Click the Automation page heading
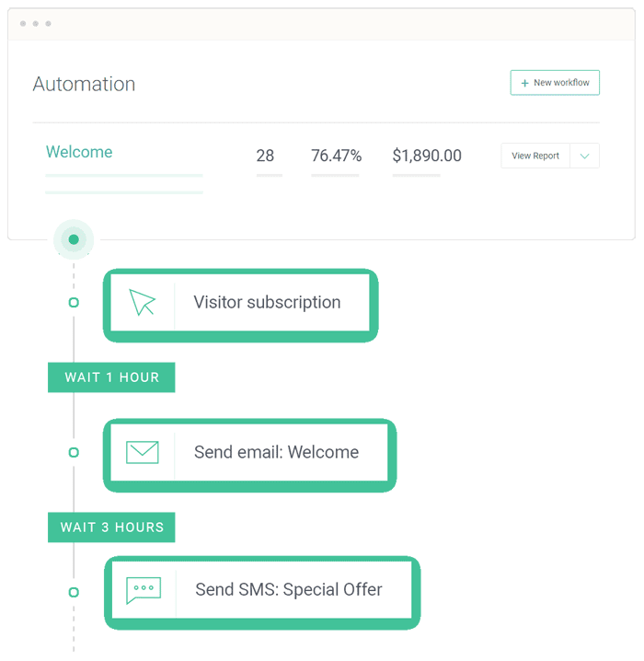Screen dimensions: 644x661 click(x=84, y=84)
